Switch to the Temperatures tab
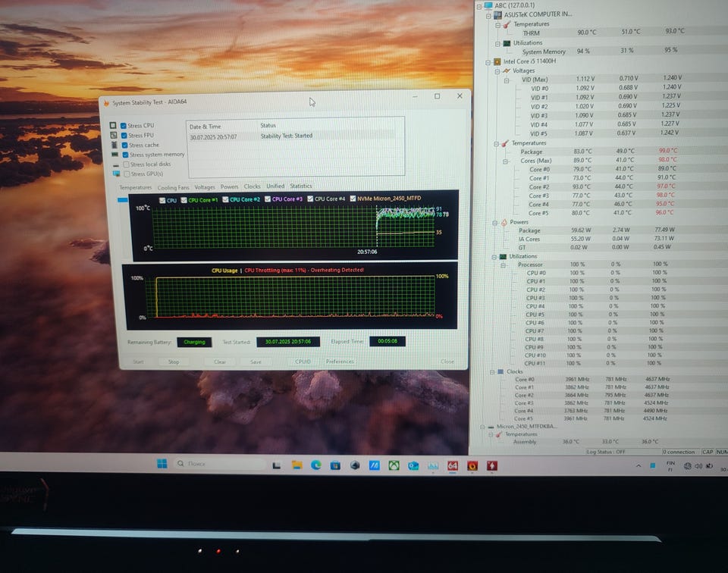This screenshot has height=573, width=728. (x=136, y=187)
